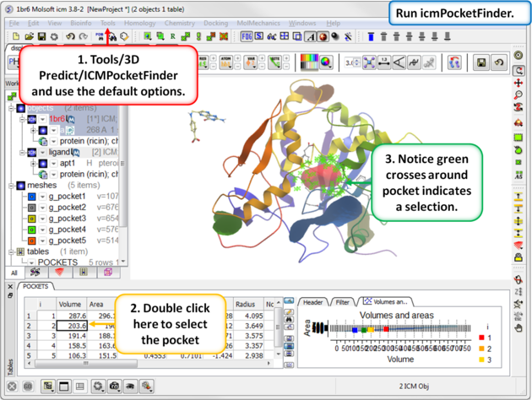Image resolution: width=532 pixels, height=400 pixels.
Task: Open dropdown arrow beside g_pocket2
Action: pyautogui.click(x=42, y=208)
